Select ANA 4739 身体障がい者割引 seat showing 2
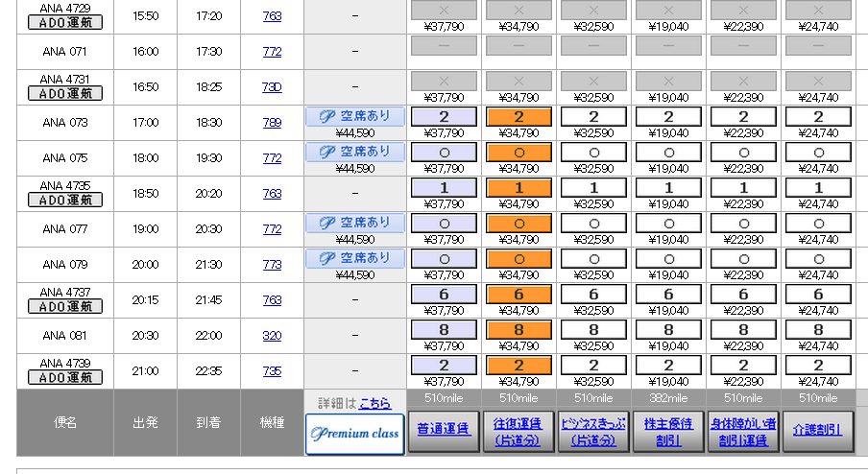 [743, 365]
